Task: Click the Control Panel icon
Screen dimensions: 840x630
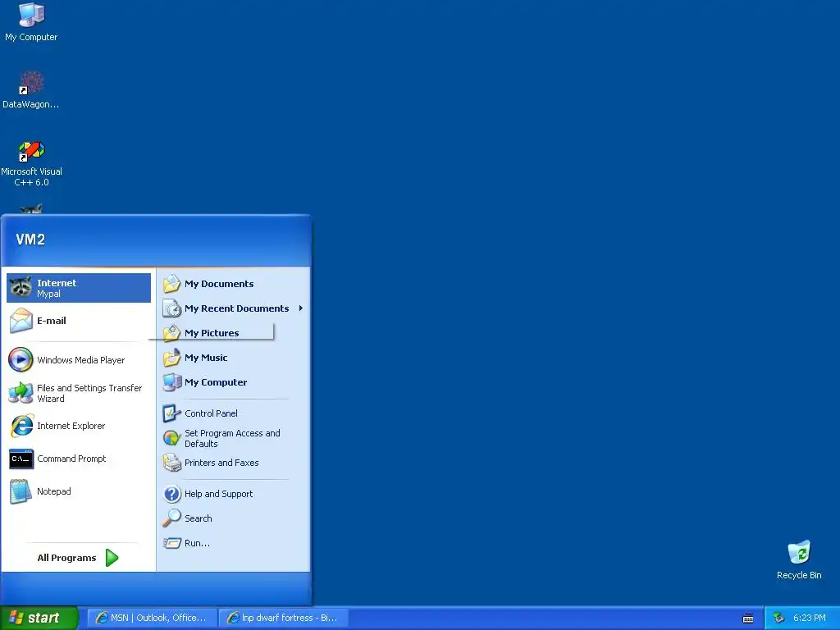Action: (172, 413)
